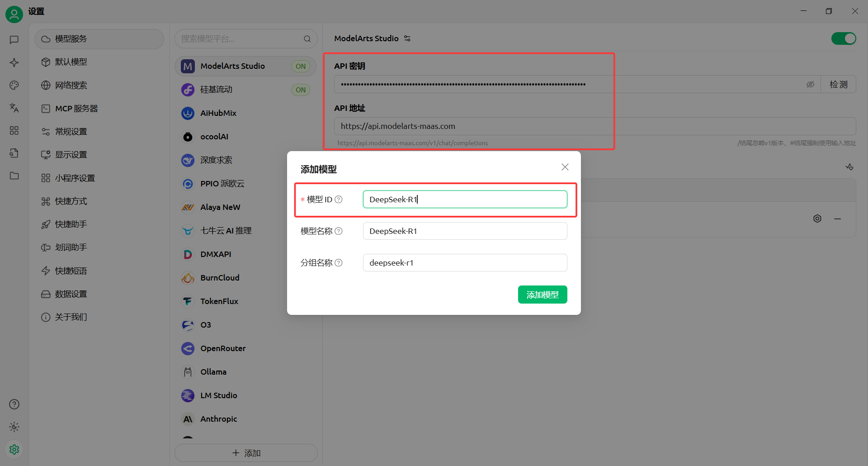Close the 添加模型 dialog
868x466 pixels.
click(x=565, y=167)
